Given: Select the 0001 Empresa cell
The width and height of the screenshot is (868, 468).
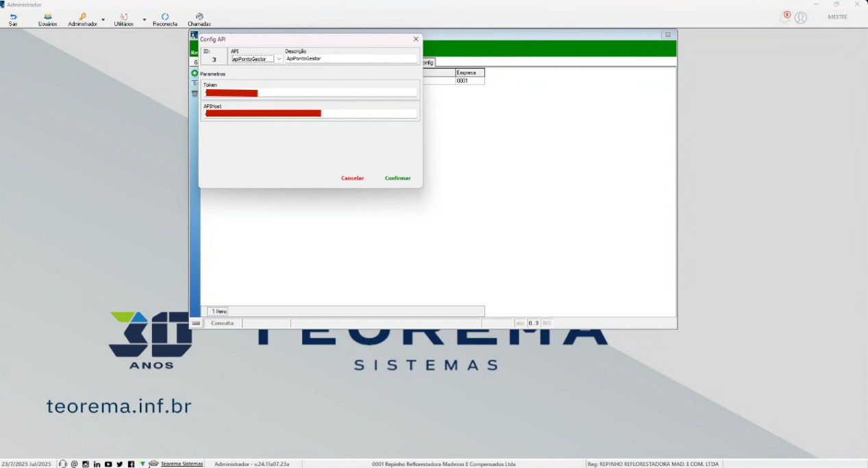Looking at the screenshot, I should click(x=470, y=81).
